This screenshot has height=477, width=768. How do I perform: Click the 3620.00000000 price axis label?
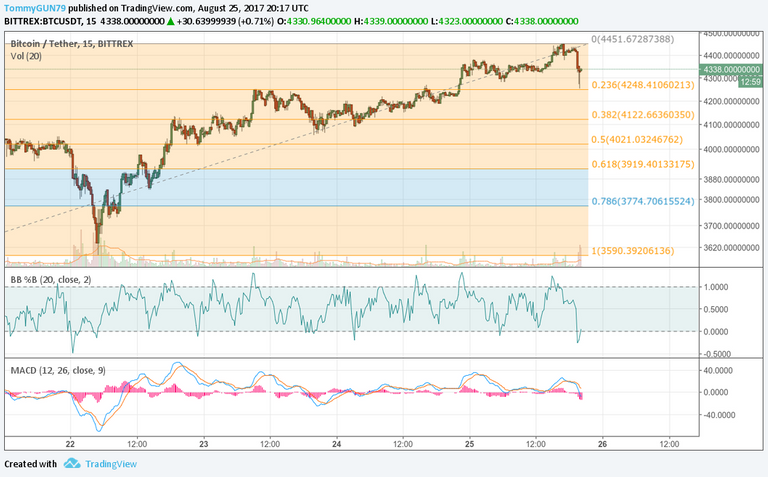(731, 248)
